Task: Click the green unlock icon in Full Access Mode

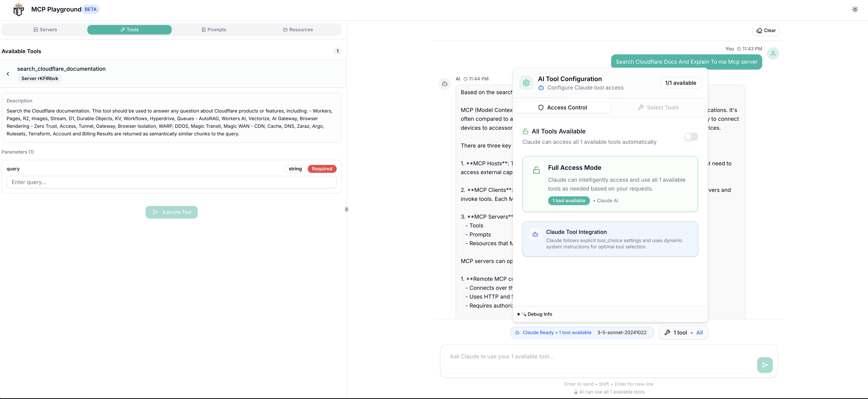Action: (536, 170)
